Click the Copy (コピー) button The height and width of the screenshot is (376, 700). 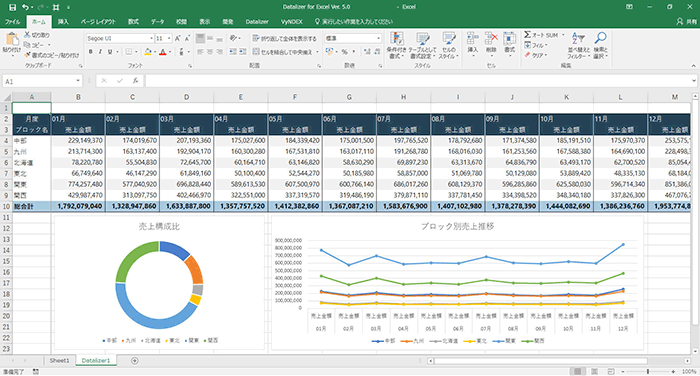click(x=35, y=45)
